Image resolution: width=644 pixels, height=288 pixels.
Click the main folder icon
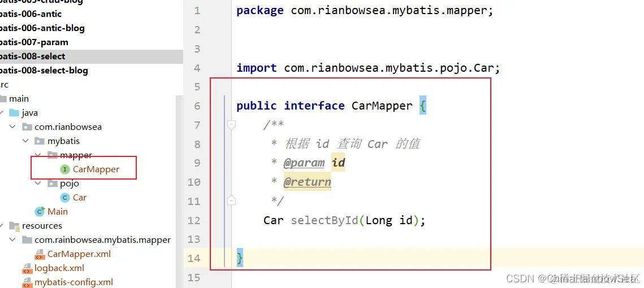(x=3, y=98)
